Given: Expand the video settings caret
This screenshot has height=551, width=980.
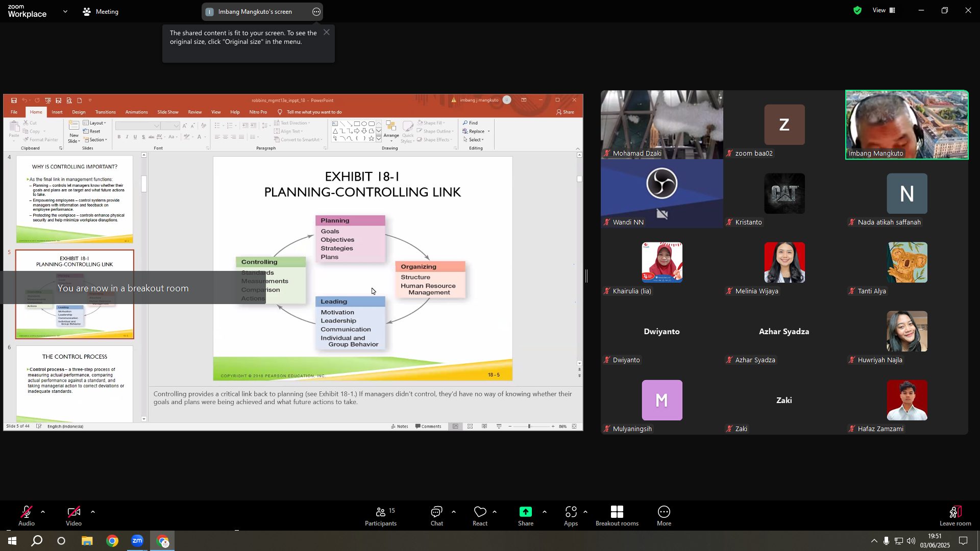Looking at the screenshot, I should (93, 512).
